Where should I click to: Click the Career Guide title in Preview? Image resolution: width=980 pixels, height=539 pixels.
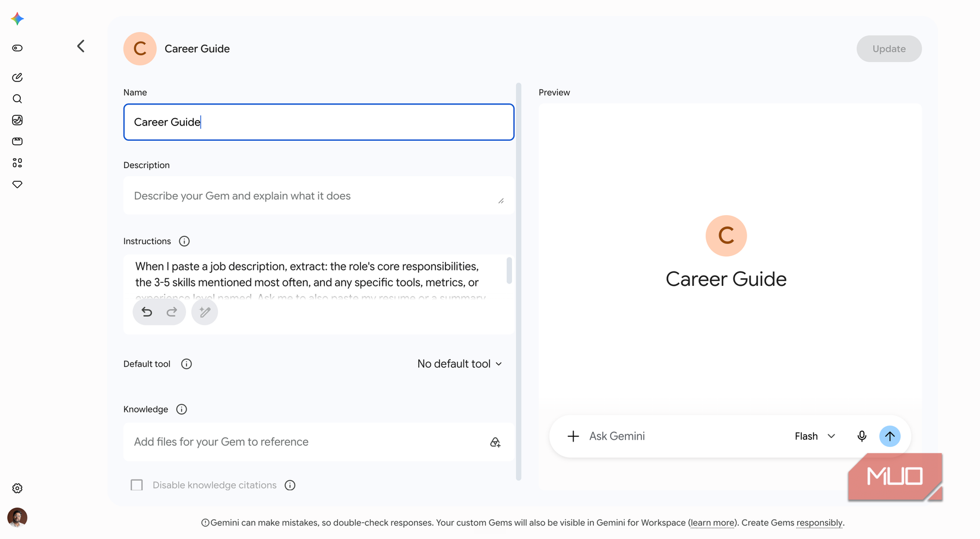(x=726, y=279)
